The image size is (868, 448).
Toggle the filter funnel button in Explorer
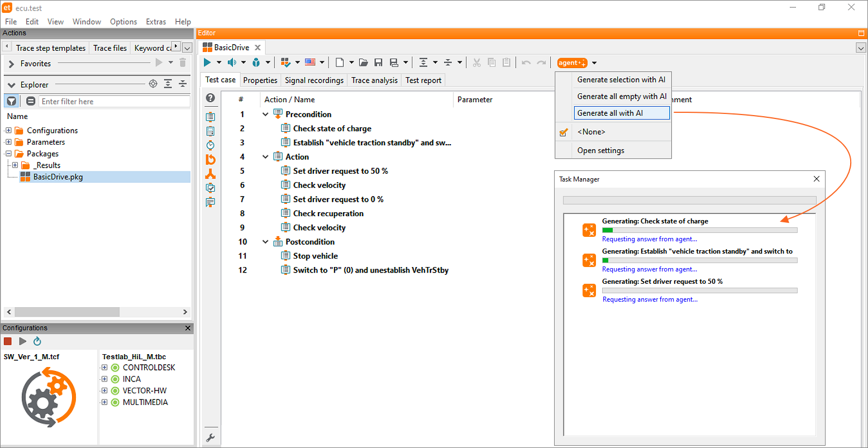click(11, 101)
